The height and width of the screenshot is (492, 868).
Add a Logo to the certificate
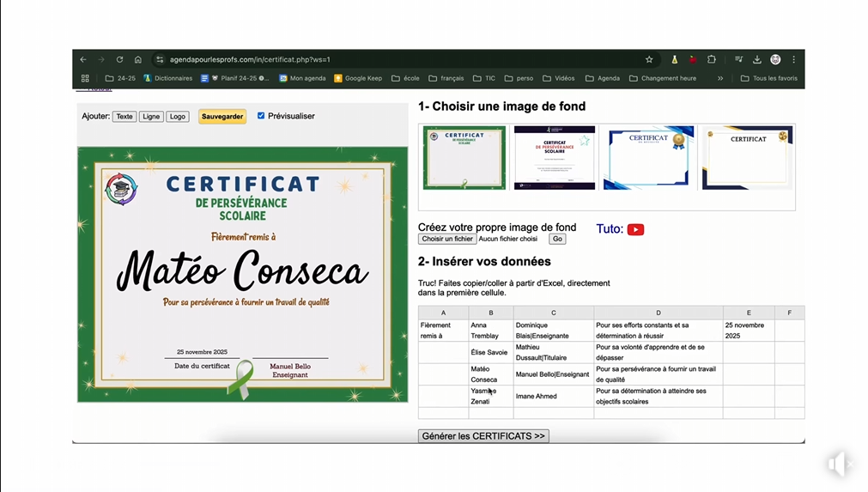[x=178, y=117]
